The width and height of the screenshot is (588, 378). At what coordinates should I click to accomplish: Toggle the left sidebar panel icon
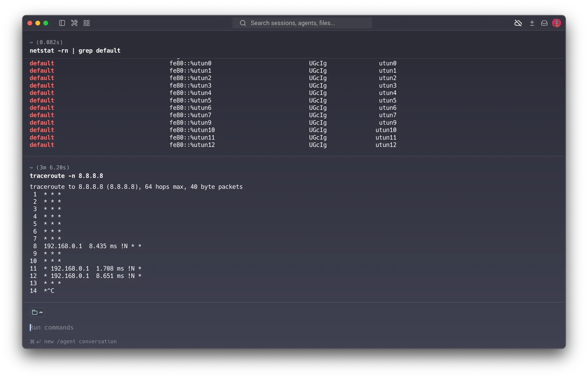pos(62,23)
